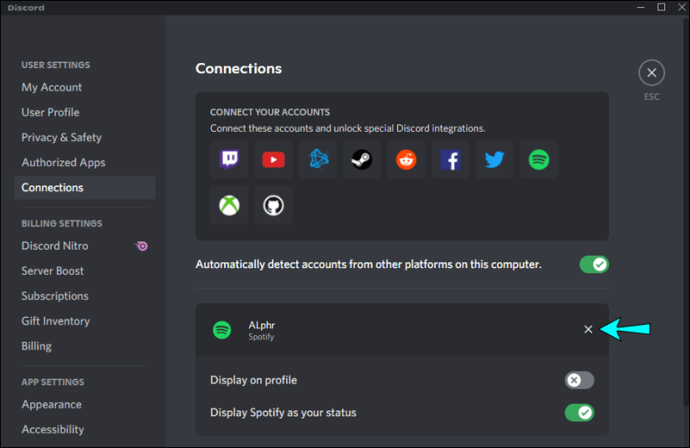
Task: Connect a Reddit account
Action: pyautogui.click(x=405, y=160)
